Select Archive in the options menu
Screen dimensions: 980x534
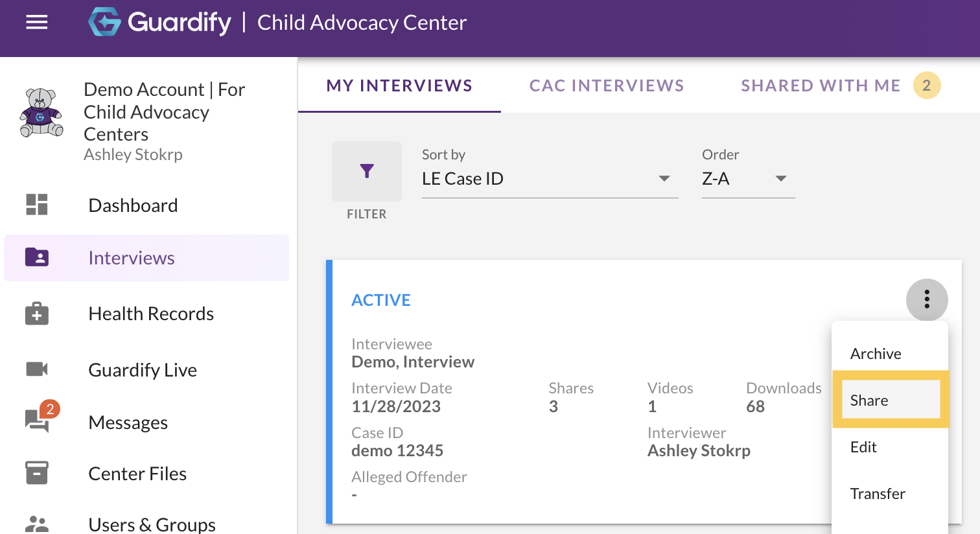coord(876,354)
